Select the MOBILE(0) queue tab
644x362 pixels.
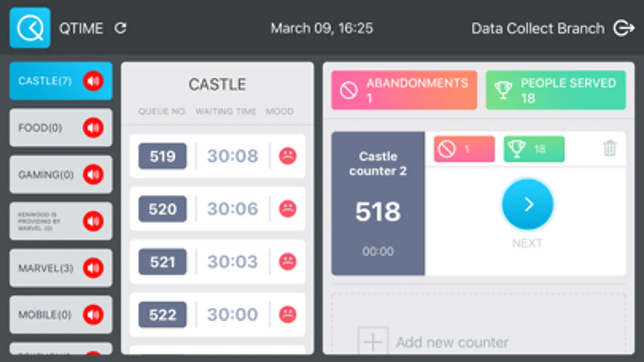tap(45, 315)
